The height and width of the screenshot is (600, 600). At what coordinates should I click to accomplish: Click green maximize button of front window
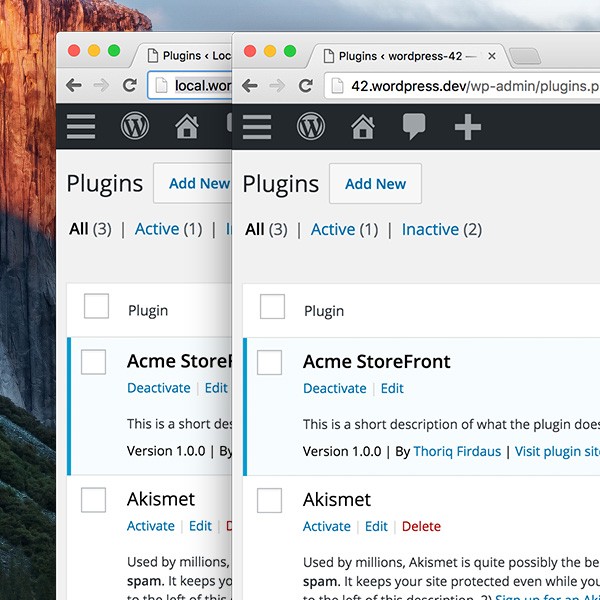(x=290, y=51)
